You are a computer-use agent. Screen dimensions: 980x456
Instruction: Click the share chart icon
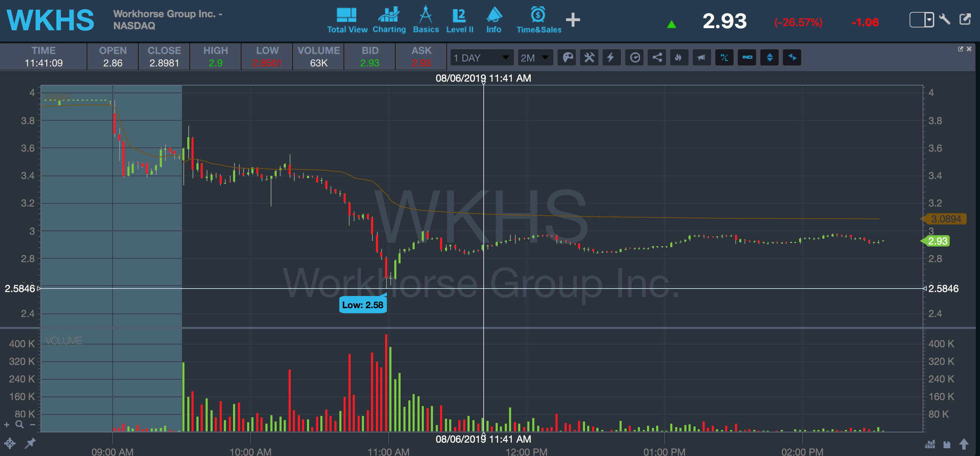pos(657,58)
